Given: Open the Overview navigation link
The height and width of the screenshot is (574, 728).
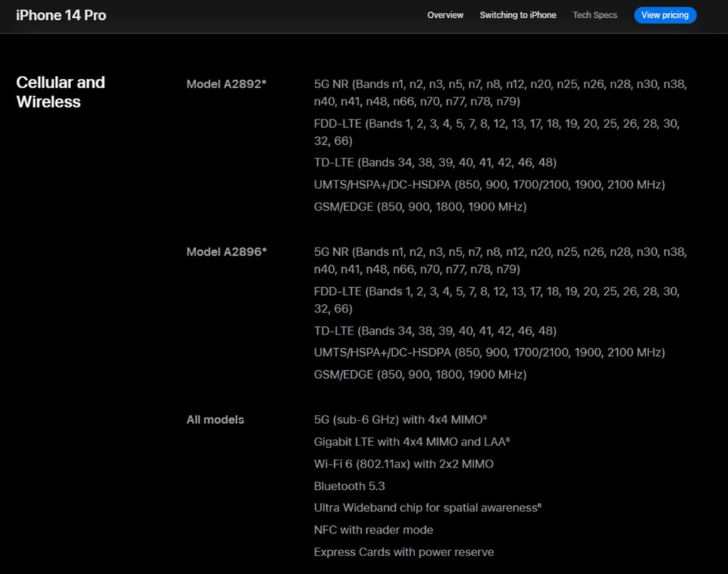Looking at the screenshot, I should pos(445,16).
